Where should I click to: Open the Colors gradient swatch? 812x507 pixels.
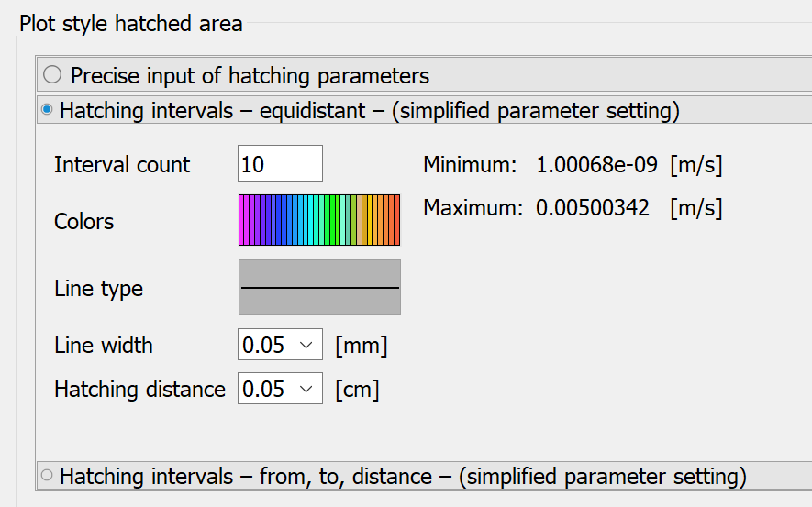[x=319, y=220]
